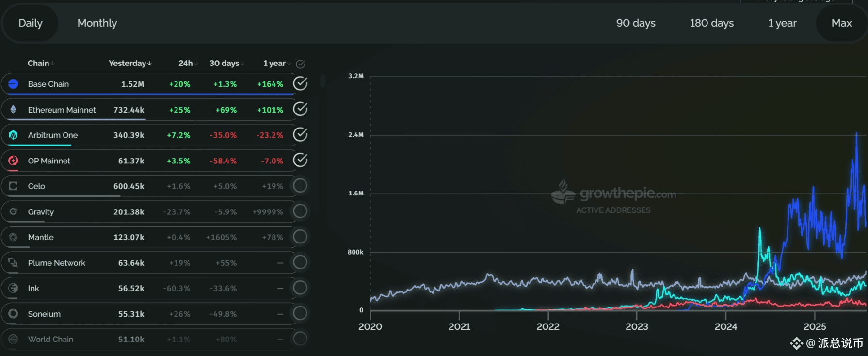
Task: Click the Gravity logo icon
Action: tap(13, 211)
